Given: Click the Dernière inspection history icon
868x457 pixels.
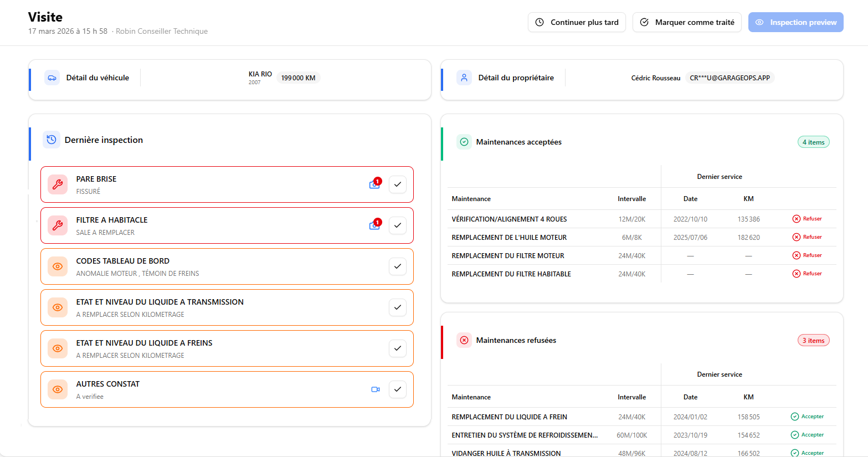Looking at the screenshot, I should (52, 140).
